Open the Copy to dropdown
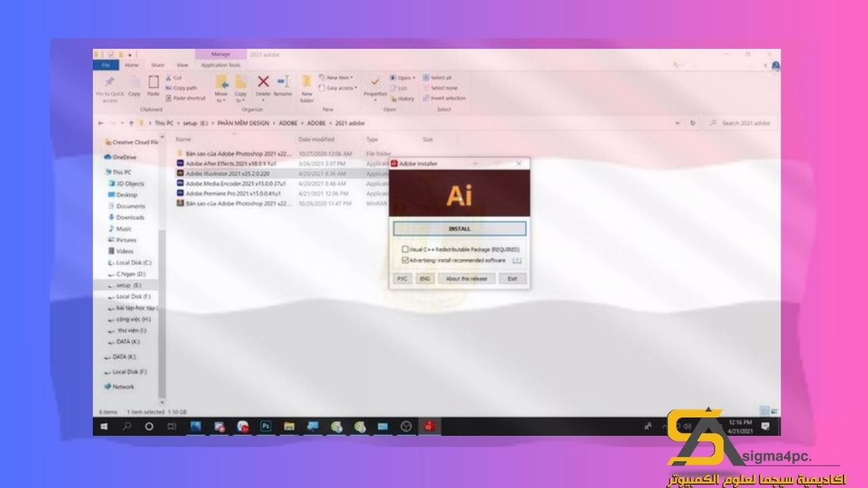The height and width of the screenshot is (488, 868). pos(240,89)
